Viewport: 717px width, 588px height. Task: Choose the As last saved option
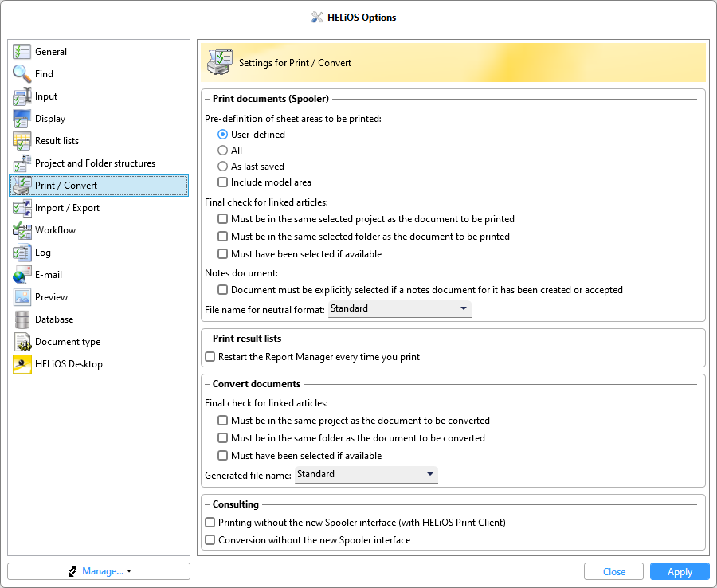[x=223, y=167]
